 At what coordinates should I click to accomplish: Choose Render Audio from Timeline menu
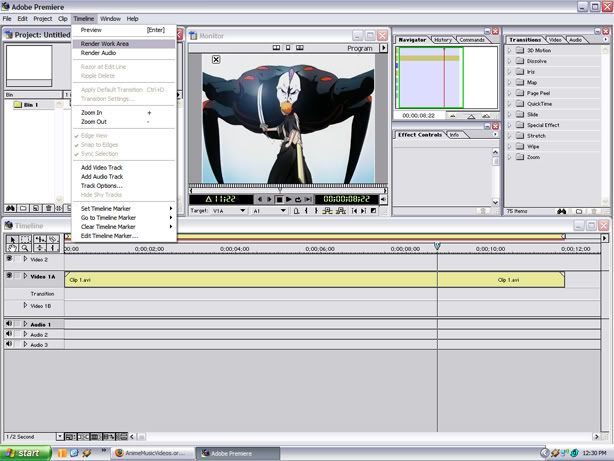[x=124, y=53]
